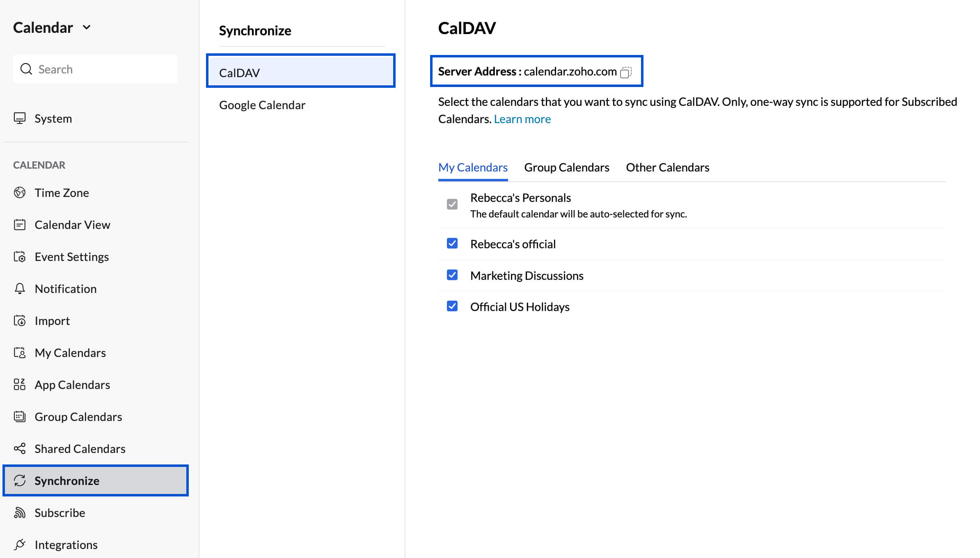This screenshot has height=558, width=980.
Task: Toggle Marketing Discussions checkbox
Action: click(x=452, y=275)
